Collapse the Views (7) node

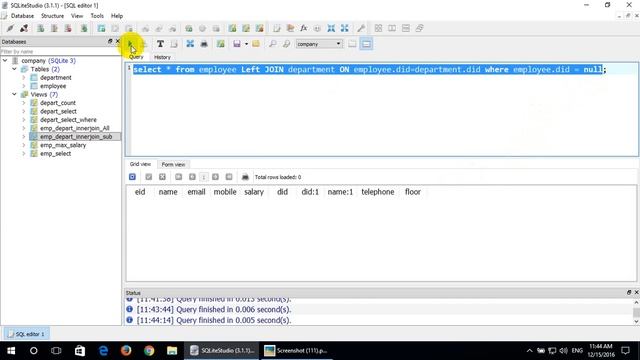point(14,94)
